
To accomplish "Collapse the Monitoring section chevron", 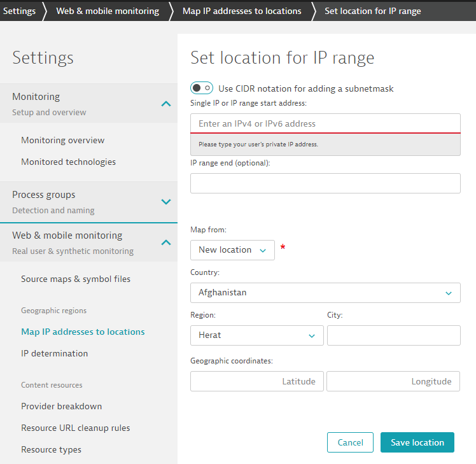I will [165, 103].
